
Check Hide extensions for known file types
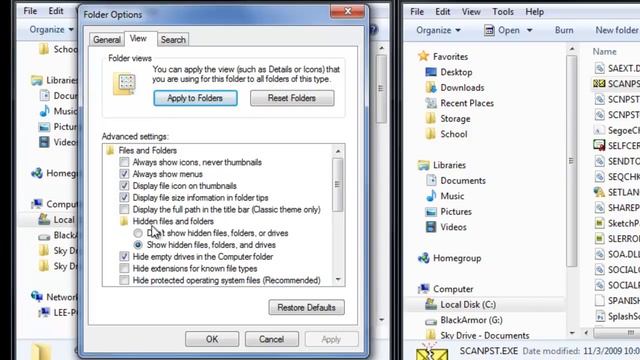[124, 269]
